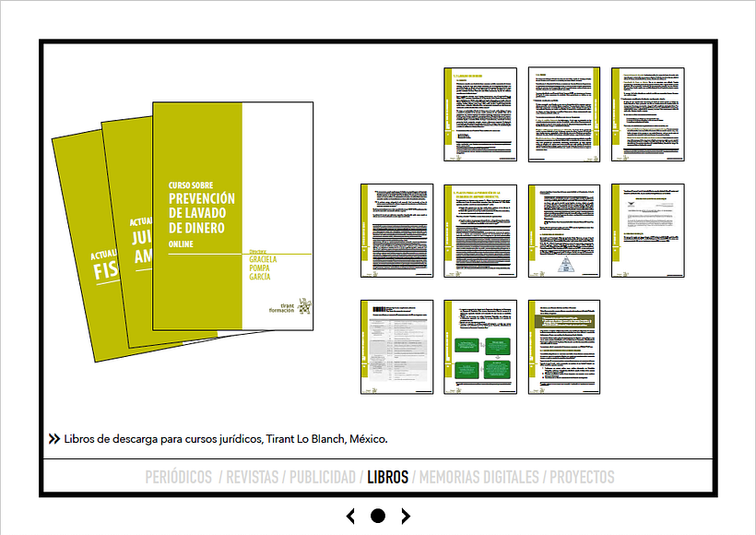Click the tirant formación logo on cover
Viewport: 756px width, 535px height.
pos(290,307)
